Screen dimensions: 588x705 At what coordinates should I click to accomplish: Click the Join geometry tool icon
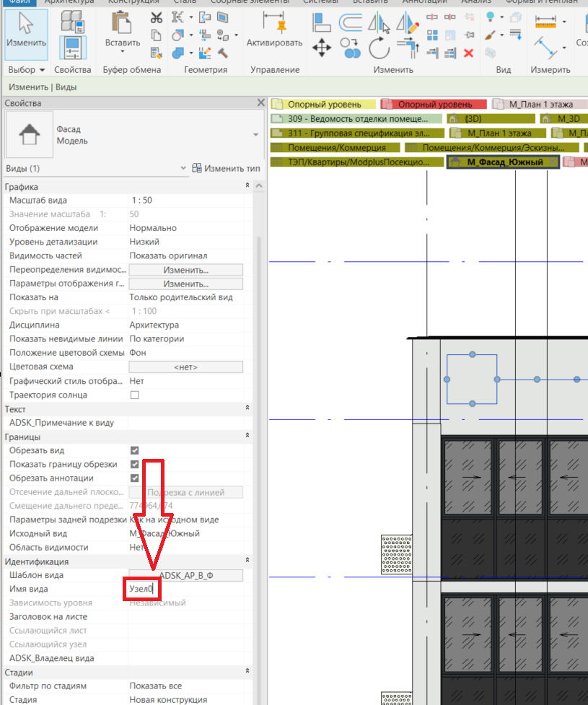coord(177,53)
